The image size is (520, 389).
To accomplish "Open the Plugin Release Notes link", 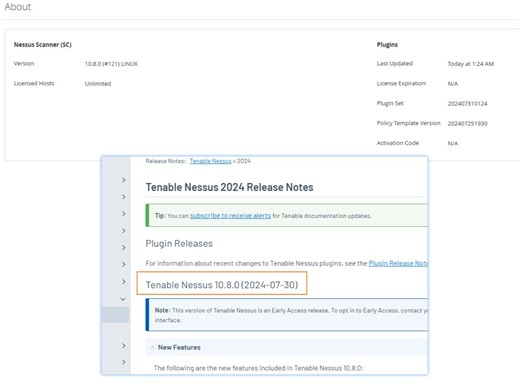I will 398,263.
